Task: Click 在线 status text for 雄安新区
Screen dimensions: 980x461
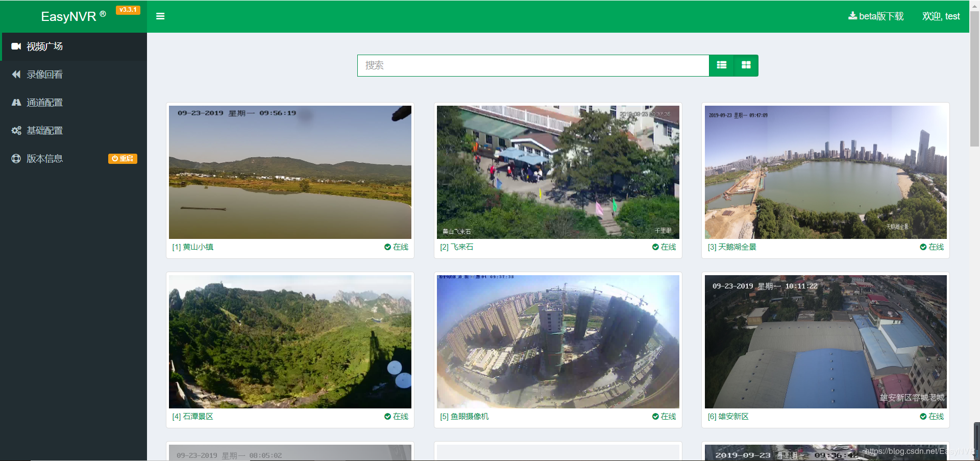Action: [x=936, y=417]
